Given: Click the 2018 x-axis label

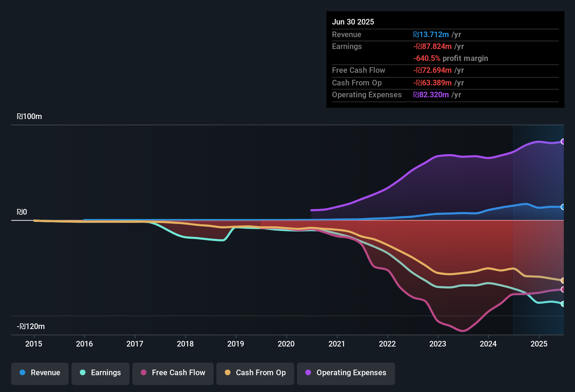Looking at the screenshot, I should 185,344.
